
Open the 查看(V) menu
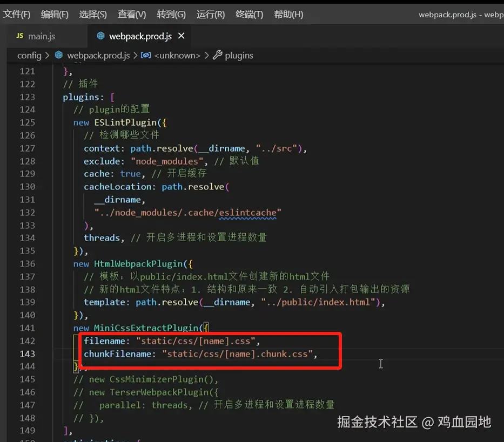click(x=132, y=15)
